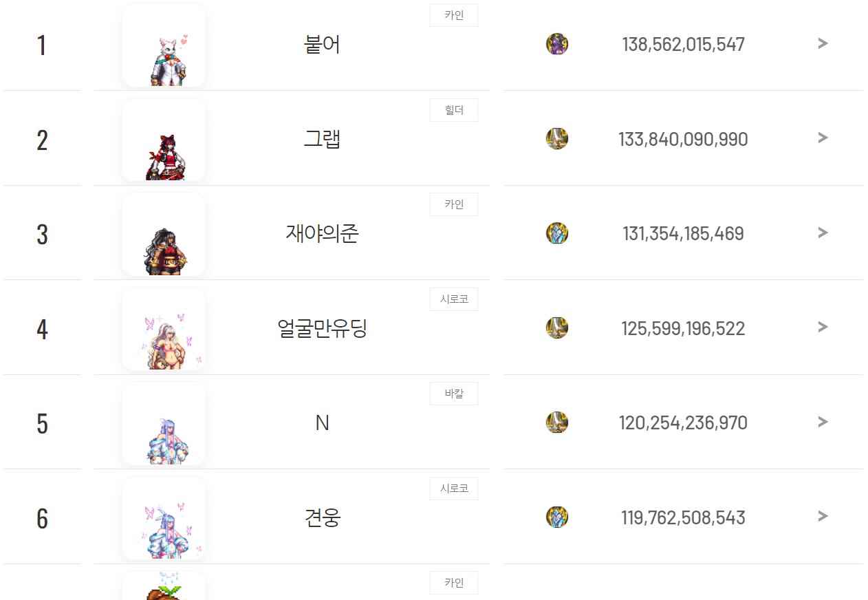Click the class icon beside 138,562,015,547
Screen dimensions: 868x600
pyautogui.click(x=557, y=44)
